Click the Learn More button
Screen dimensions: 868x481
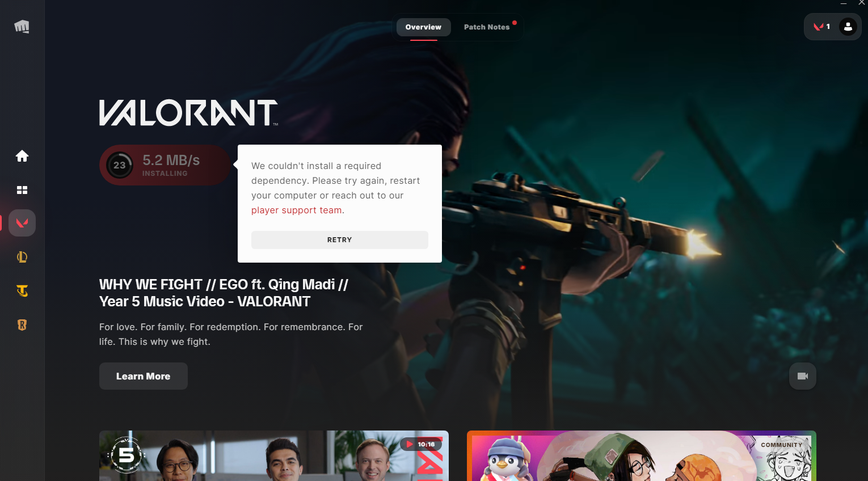pos(144,376)
